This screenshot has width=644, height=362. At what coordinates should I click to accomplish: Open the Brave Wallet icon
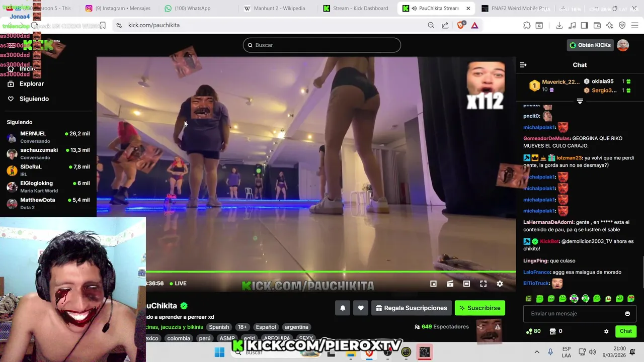click(x=597, y=25)
